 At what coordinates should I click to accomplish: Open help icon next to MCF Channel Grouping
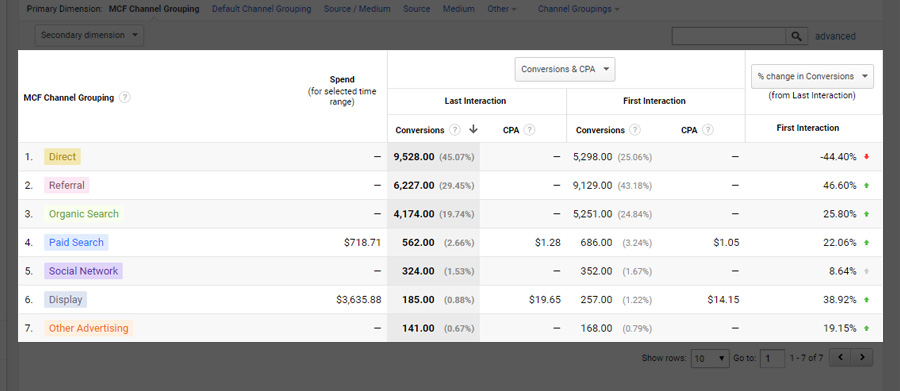[x=125, y=98]
